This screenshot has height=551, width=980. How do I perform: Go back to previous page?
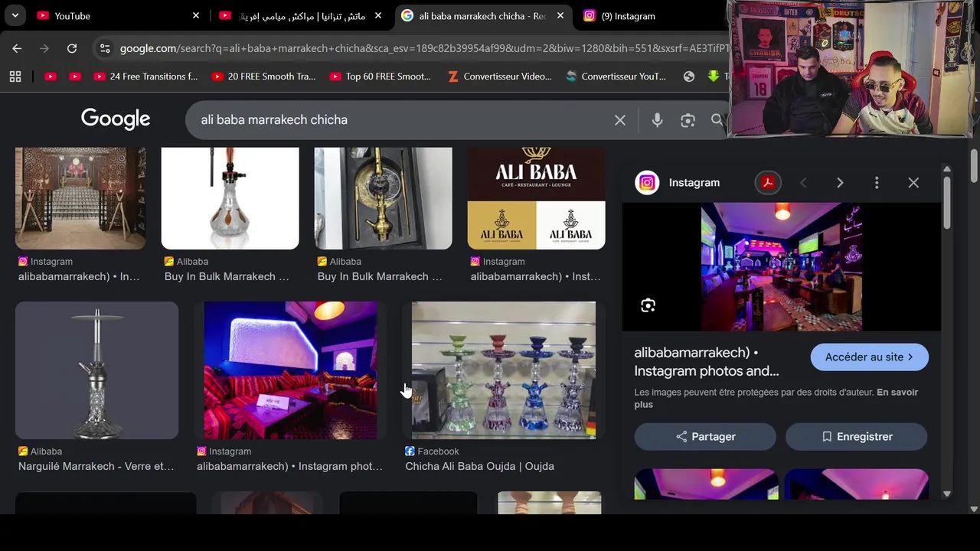(17, 48)
